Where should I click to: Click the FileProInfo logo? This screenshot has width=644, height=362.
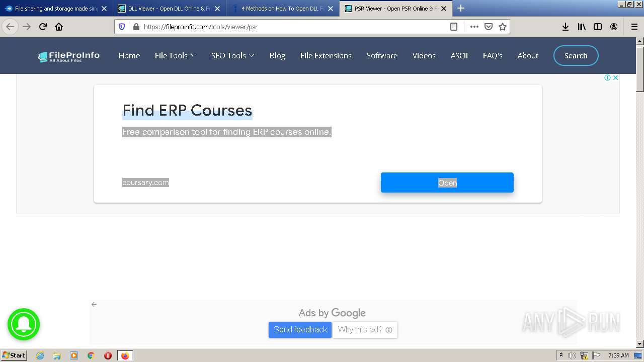(69, 56)
